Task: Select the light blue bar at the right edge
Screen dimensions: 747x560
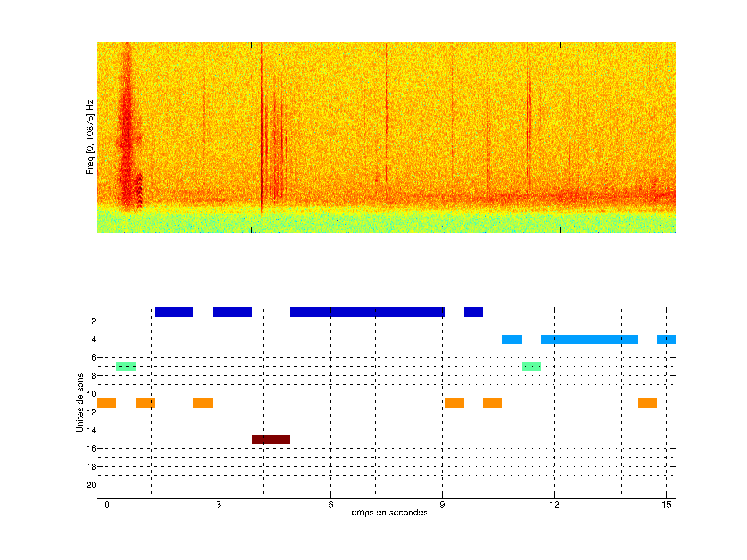Action: (666, 339)
